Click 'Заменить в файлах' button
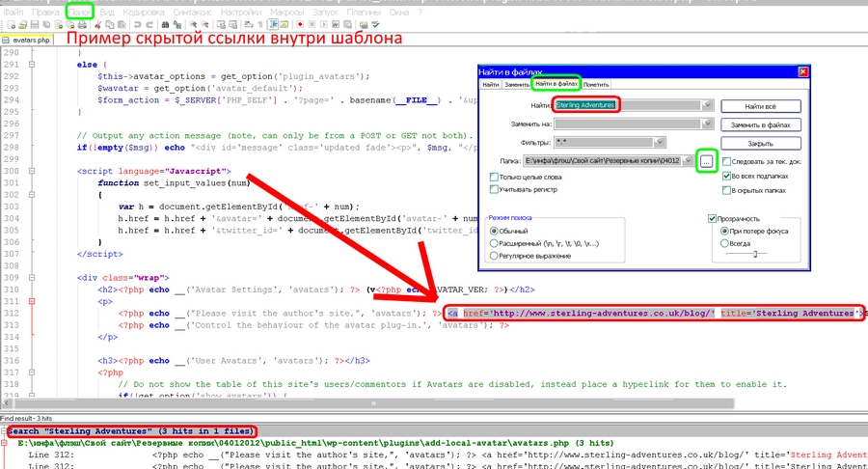Screen dimensions: 868x469 coord(761,124)
